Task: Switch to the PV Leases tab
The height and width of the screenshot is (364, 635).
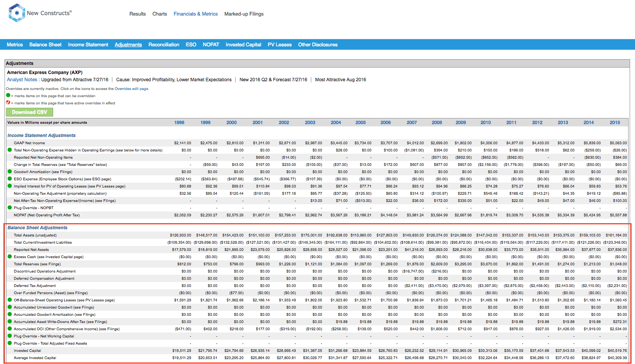Action: [280, 45]
